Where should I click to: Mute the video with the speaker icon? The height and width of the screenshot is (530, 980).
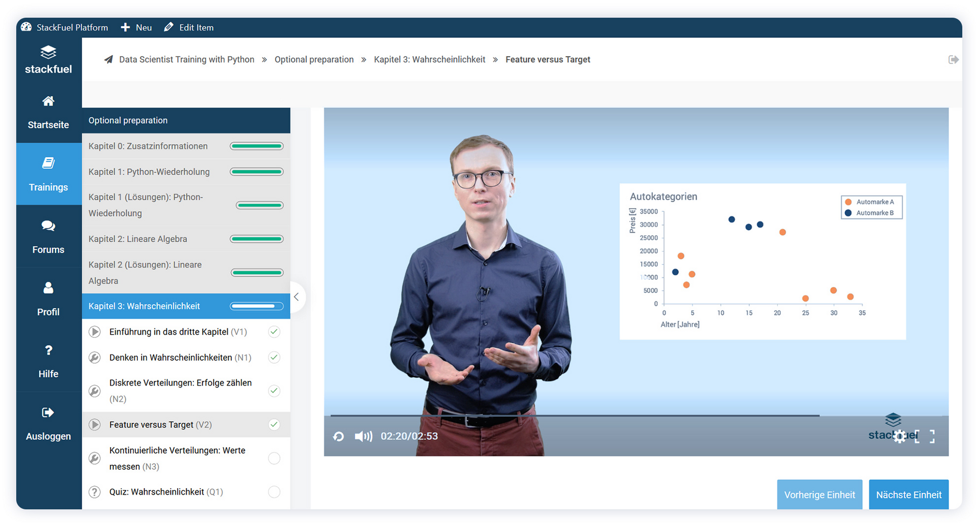click(x=363, y=436)
